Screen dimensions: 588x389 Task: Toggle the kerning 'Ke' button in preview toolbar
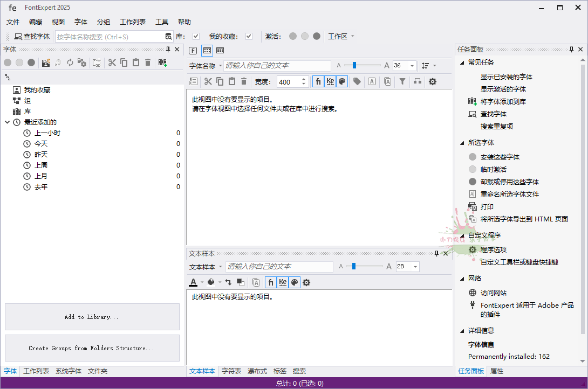pos(330,81)
